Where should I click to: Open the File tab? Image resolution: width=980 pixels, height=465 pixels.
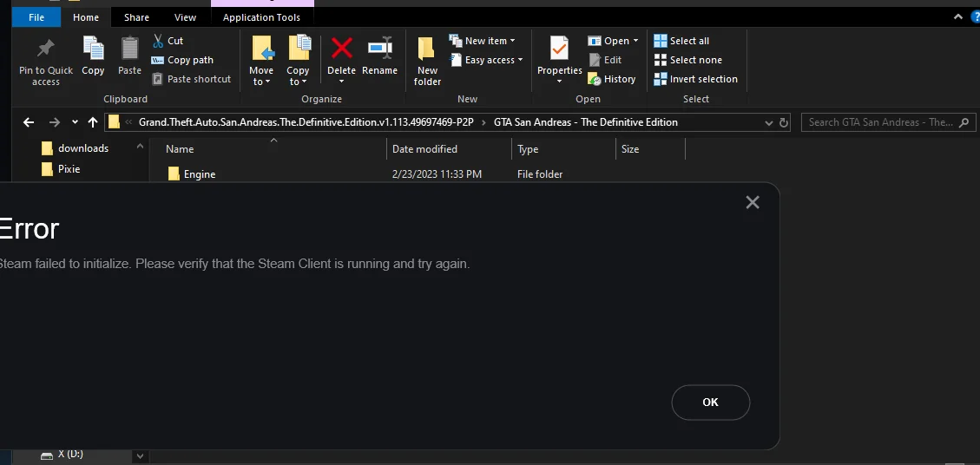36,17
